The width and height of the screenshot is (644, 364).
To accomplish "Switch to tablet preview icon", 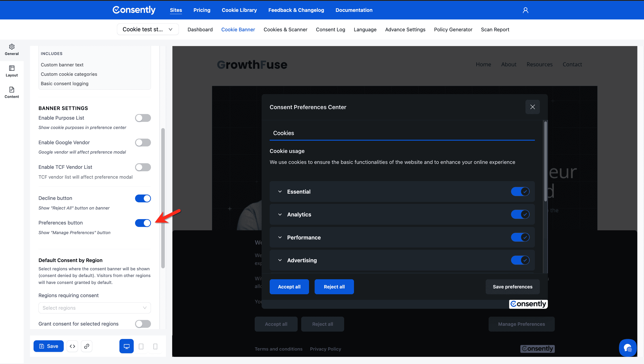I will (x=141, y=346).
